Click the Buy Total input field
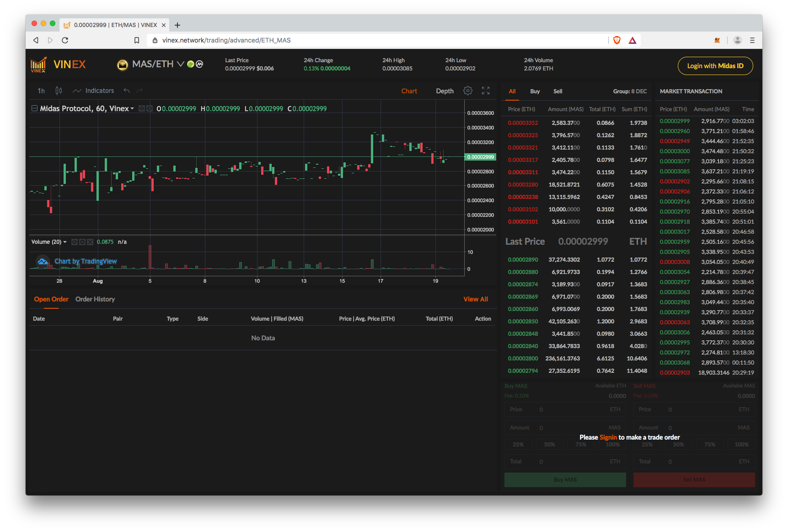The image size is (788, 532). point(565,462)
